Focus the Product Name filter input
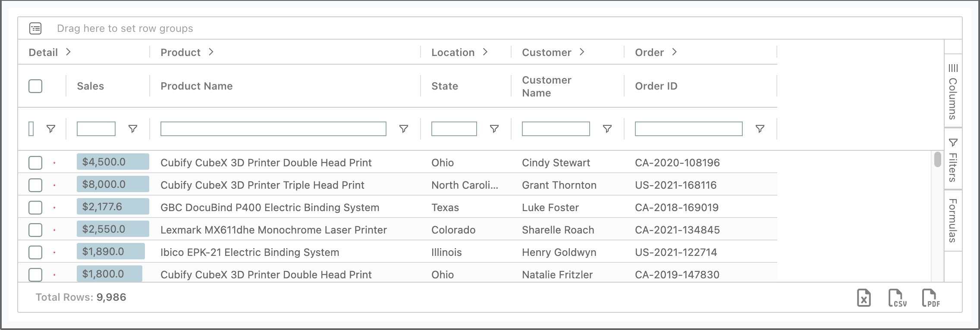Image resolution: width=980 pixels, height=330 pixels. pos(273,129)
